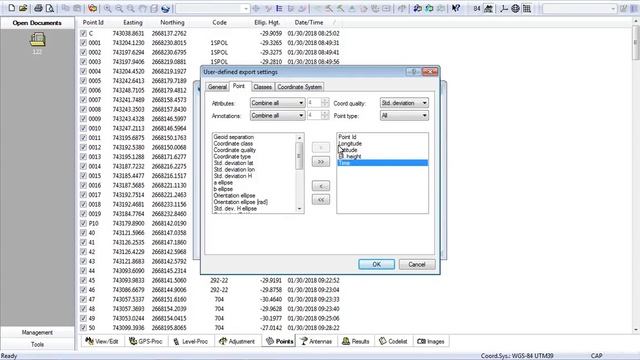The image size is (640, 360).
Task: Click the GPS-Proc tab icon
Action: tap(133, 341)
